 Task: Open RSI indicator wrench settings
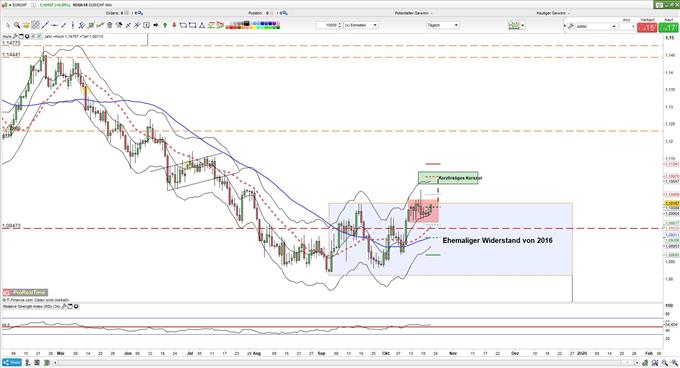[64, 306]
